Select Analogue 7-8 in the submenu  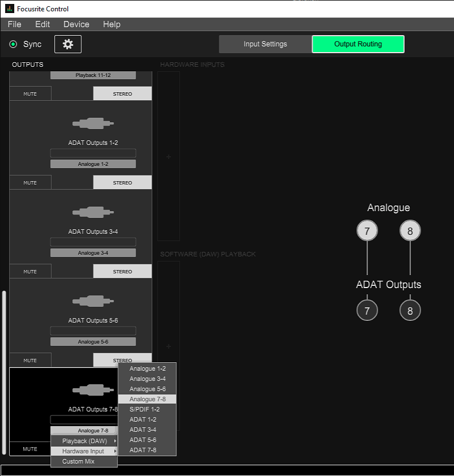click(147, 399)
